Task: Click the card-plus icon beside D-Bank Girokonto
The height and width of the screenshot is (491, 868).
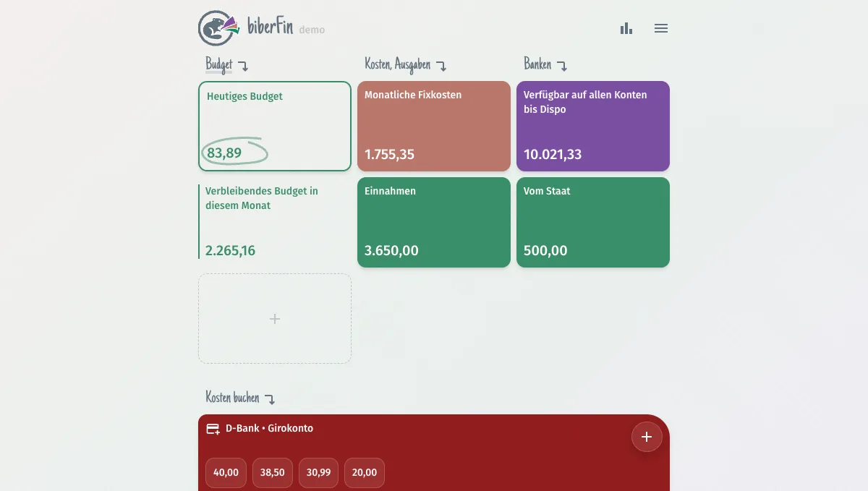Action: point(213,428)
